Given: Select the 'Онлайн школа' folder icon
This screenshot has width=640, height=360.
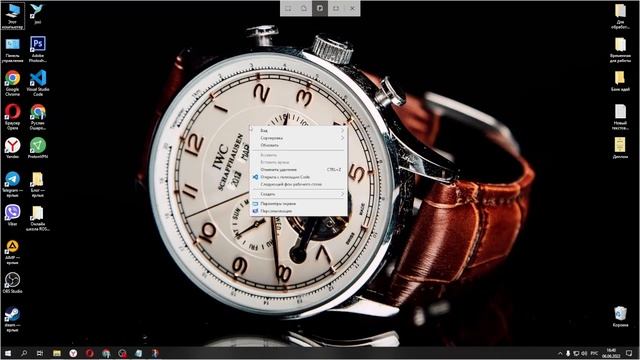Looking at the screenshot, I should [x=38, y=218].
